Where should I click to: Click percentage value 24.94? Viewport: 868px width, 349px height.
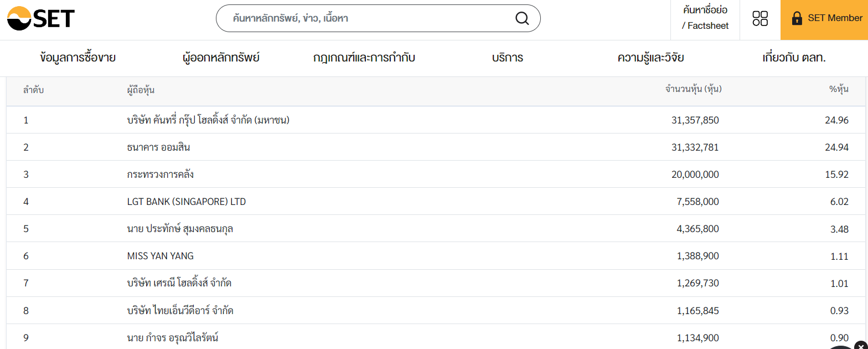pyautogui.click(x=837, y=147)
